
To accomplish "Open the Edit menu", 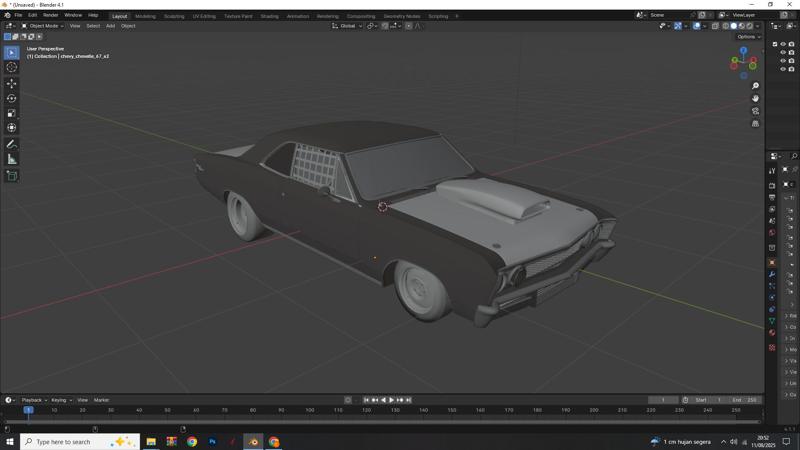I will 33,15.
